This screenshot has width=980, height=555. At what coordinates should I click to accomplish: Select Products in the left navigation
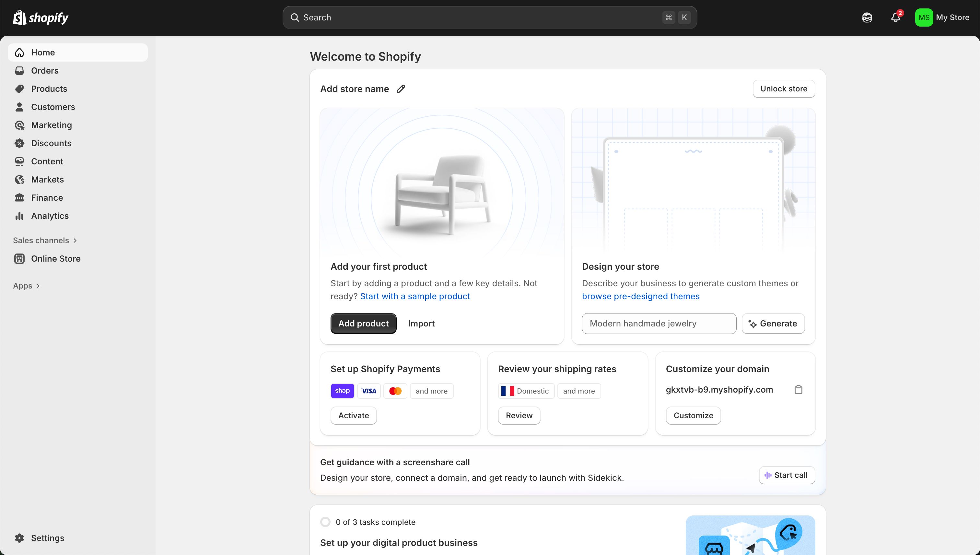point(49,89)
